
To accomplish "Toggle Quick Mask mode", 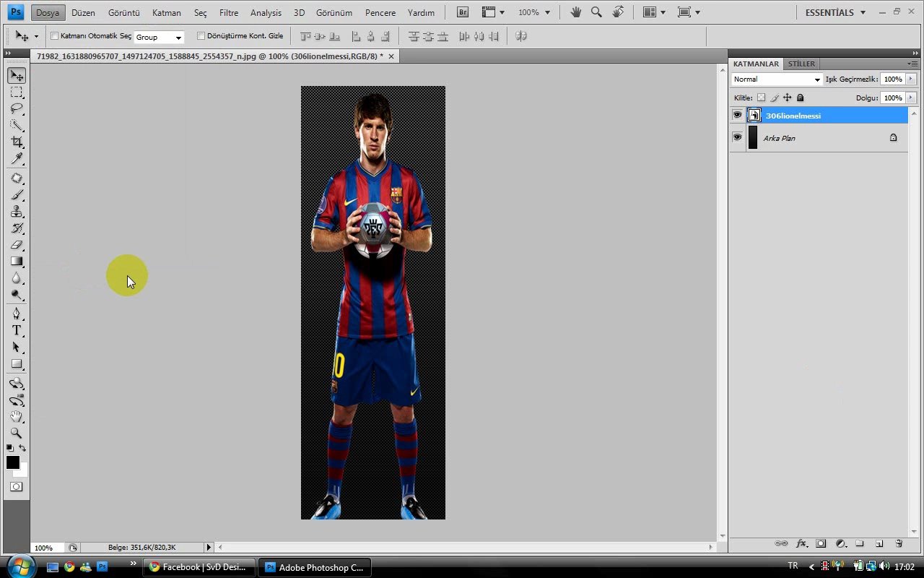I will 17,487.
